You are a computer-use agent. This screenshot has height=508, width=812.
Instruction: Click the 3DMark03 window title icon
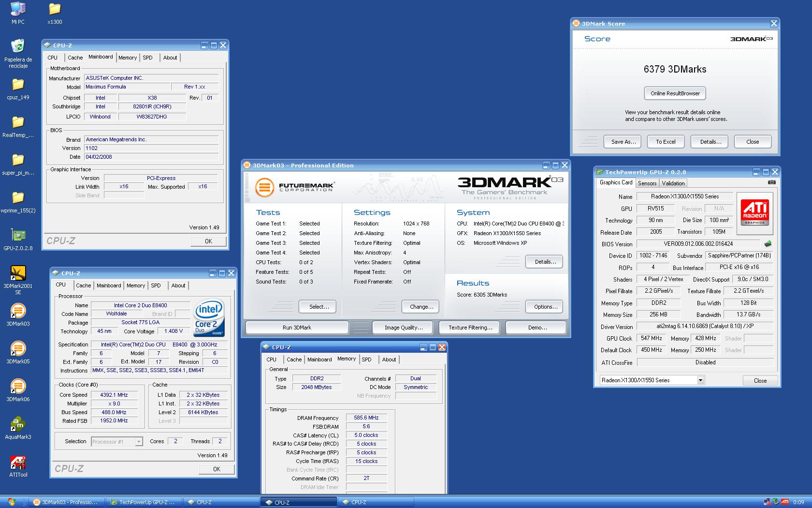pos(247,165)
